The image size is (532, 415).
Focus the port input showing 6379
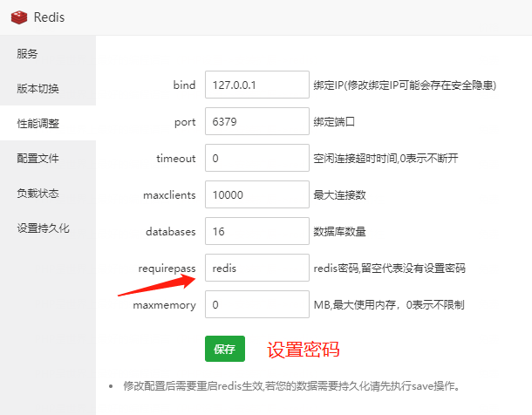click(256, 122)
